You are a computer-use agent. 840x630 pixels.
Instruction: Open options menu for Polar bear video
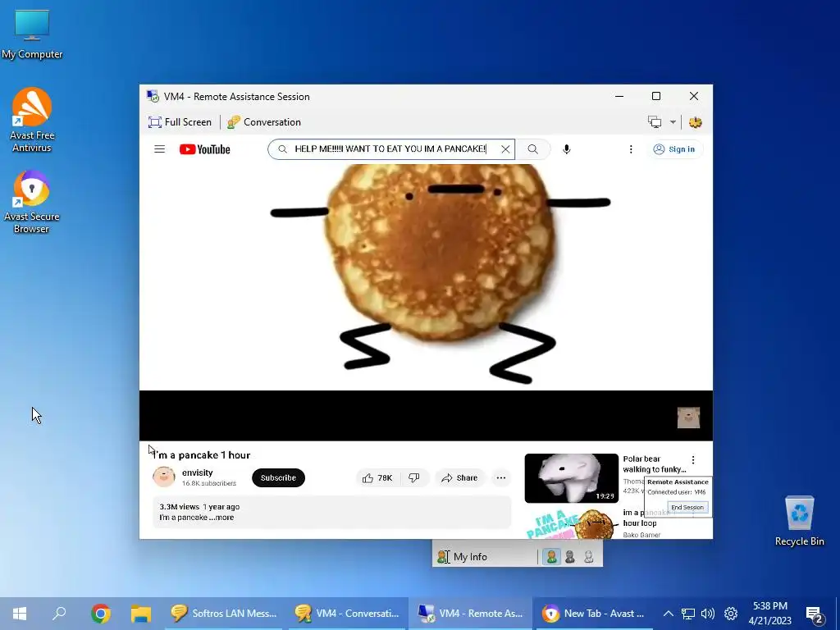click(x=693, y=459)
